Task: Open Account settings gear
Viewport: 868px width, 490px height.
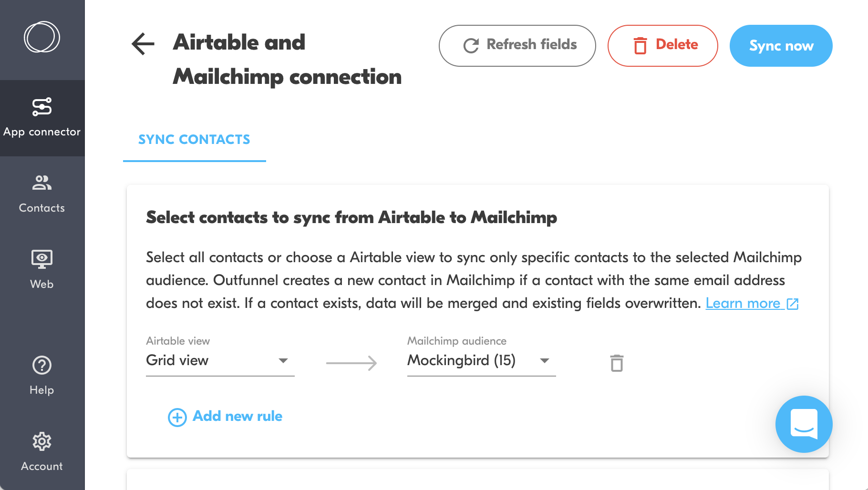Action: pyautogui.click(x=42, y=451)
